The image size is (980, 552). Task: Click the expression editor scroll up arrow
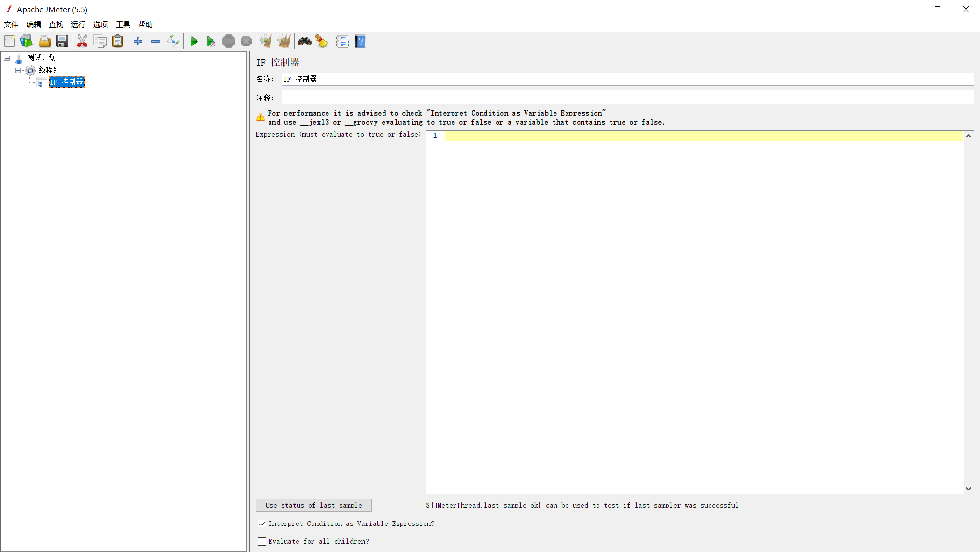(968, 136)
